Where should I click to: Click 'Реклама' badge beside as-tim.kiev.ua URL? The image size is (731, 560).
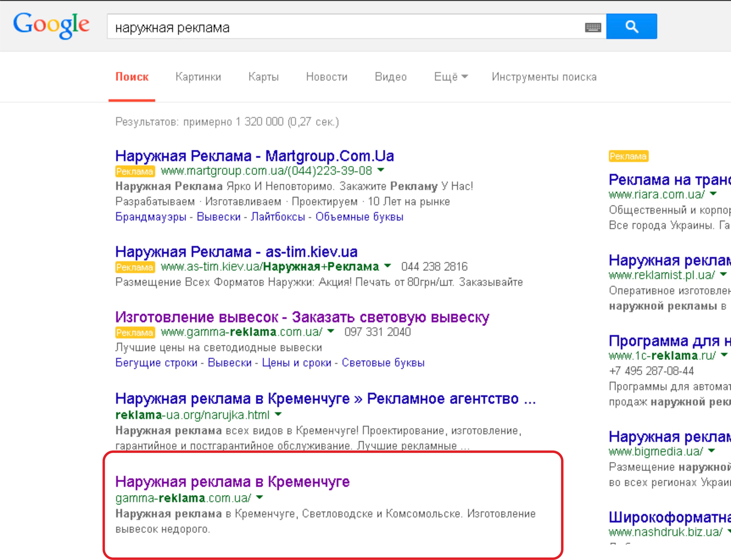135,267
